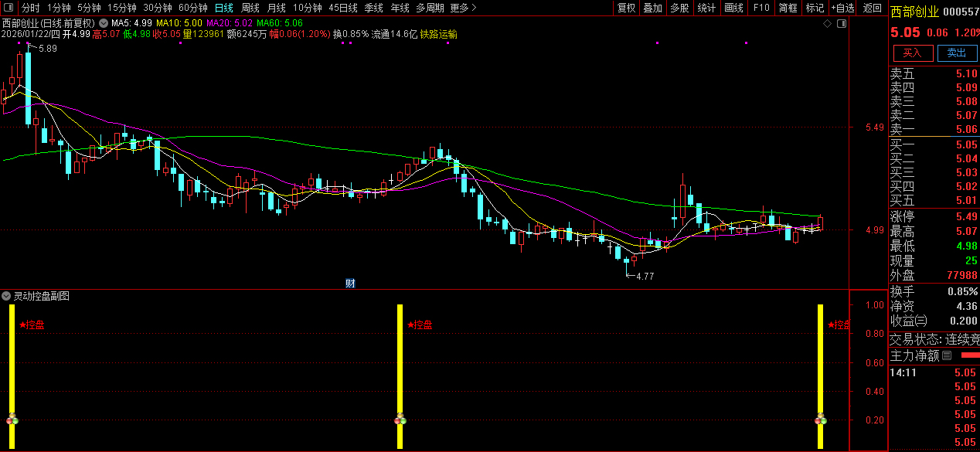Click the 最高 5.07 value
This screenshot has width=980, height=452.
pos(966,232)
